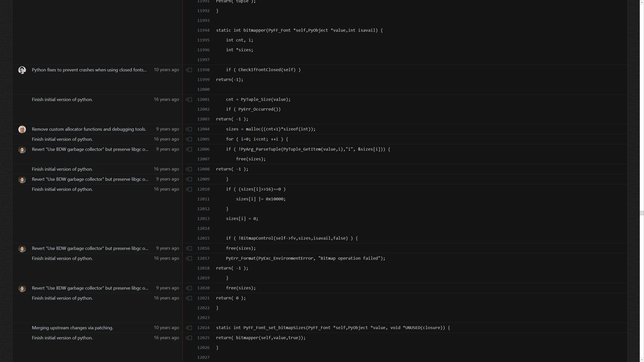Click blame-prior icon next to line 12001
The image size is (644, 362).
(x=189, y=100)
